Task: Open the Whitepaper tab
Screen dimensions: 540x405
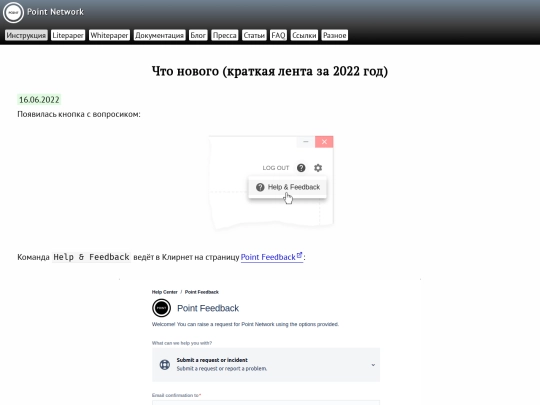Action: [109, 35]
